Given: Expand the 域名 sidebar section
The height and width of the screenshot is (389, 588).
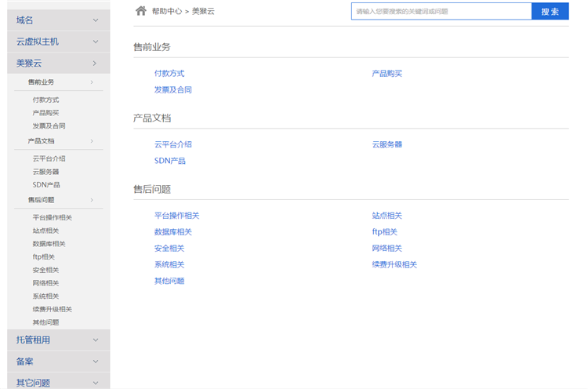Looking at the screenshot, I should tap(59, 20).
